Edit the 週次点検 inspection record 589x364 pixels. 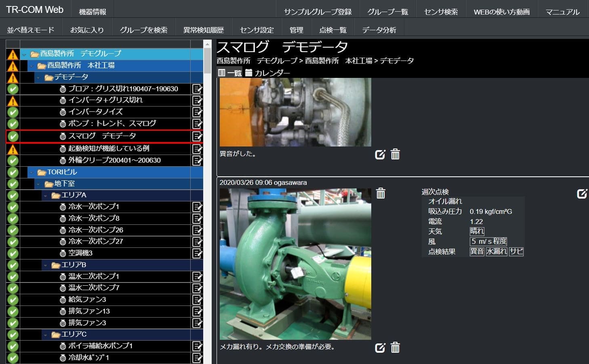pos(582,194)
